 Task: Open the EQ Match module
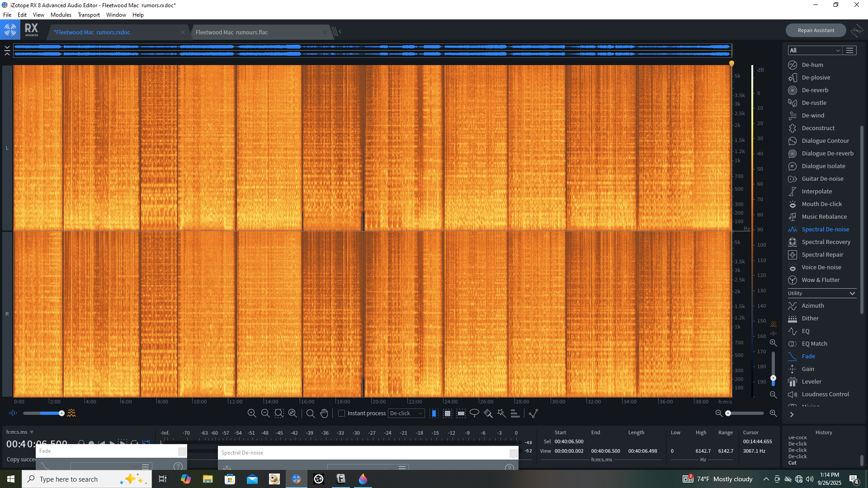tap(814, 343)
